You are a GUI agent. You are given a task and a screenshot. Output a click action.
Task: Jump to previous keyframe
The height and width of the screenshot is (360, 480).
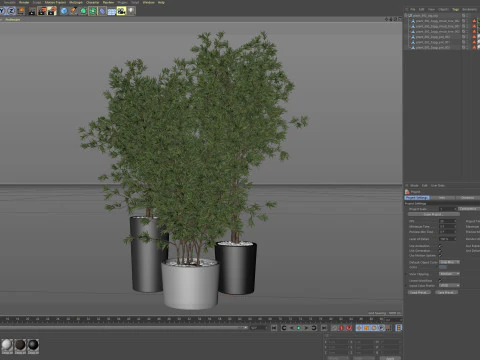pos(284,328)
